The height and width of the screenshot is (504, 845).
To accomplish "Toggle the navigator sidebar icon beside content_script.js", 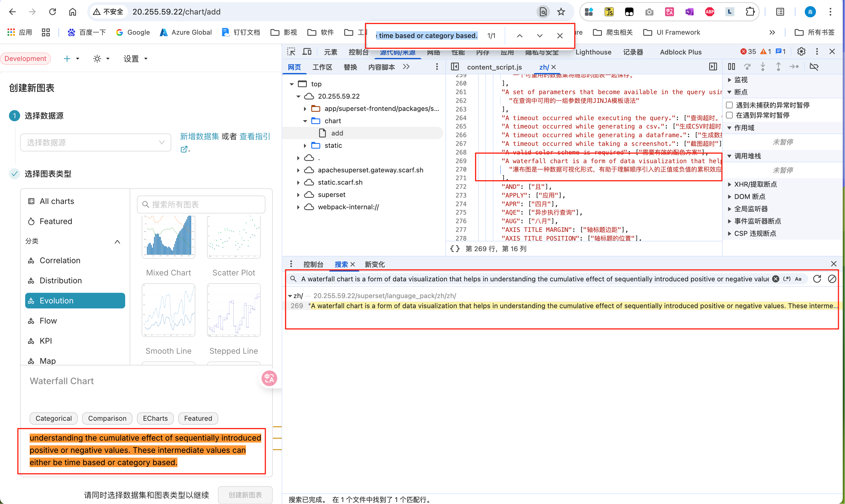I will [455, 66].
